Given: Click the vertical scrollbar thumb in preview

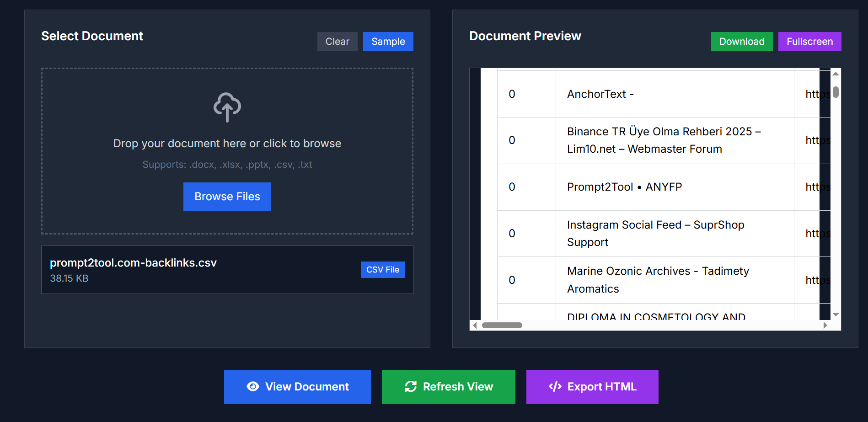Looking at the screenshot, I should click(x=836, y=92).
